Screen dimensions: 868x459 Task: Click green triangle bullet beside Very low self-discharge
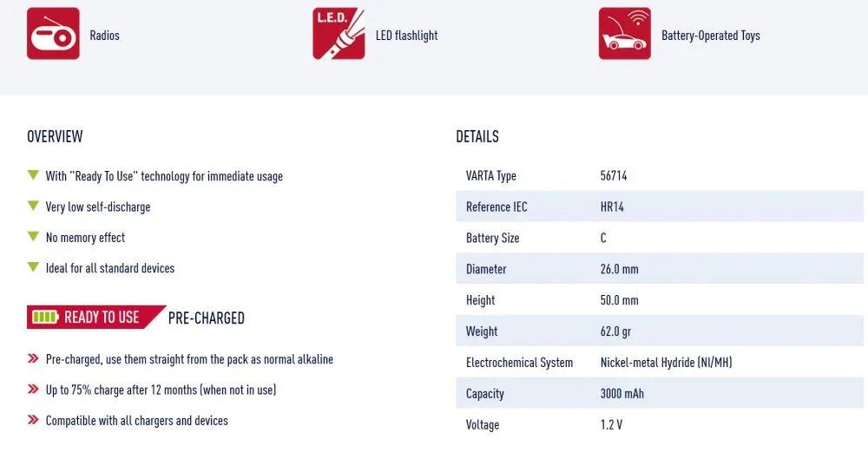[x=33, y=207]
